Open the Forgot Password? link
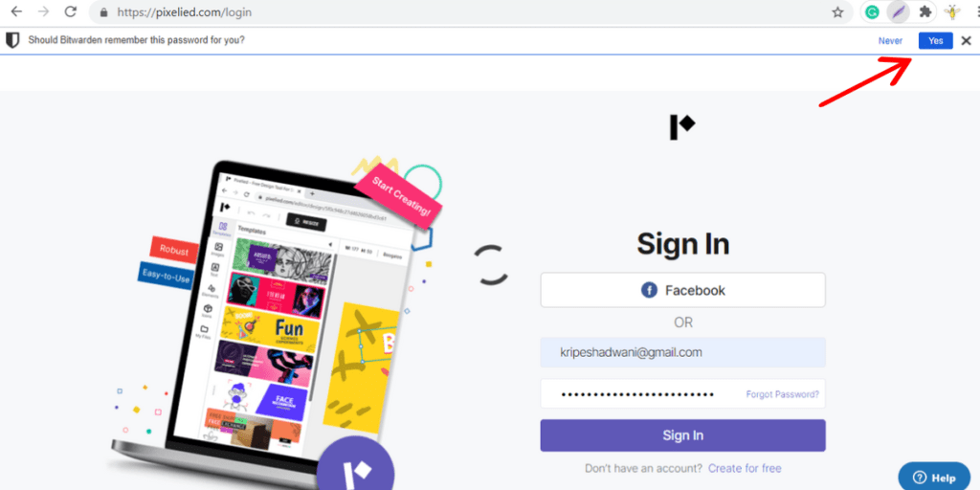Screen dimensions: 980x490 pos(782,394)
